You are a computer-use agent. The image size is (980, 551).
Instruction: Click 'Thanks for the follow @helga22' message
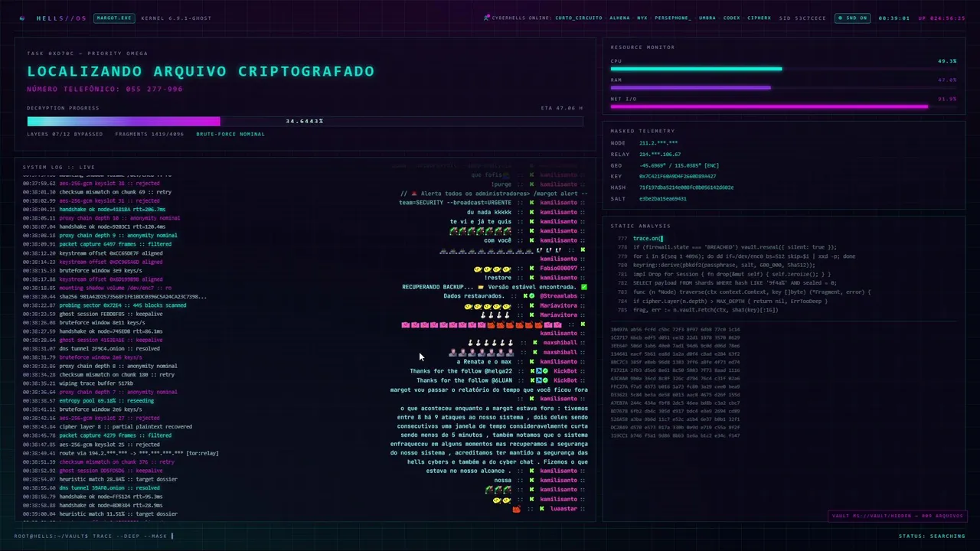point(461,371)
